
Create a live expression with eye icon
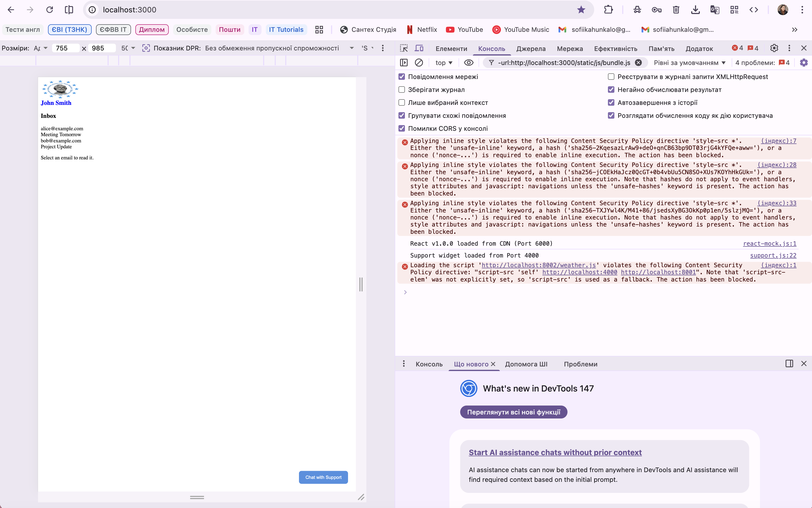[x=469, y=63]
